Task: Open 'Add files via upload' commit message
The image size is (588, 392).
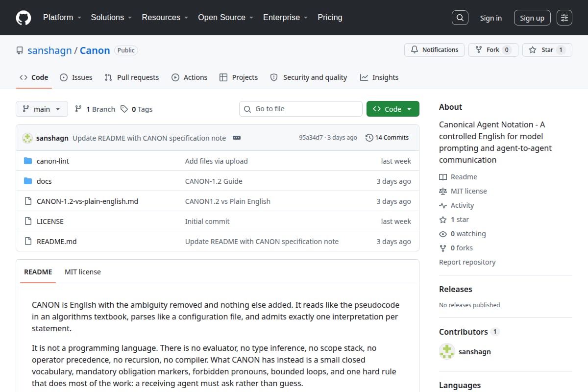Action: tap(217, 161)
